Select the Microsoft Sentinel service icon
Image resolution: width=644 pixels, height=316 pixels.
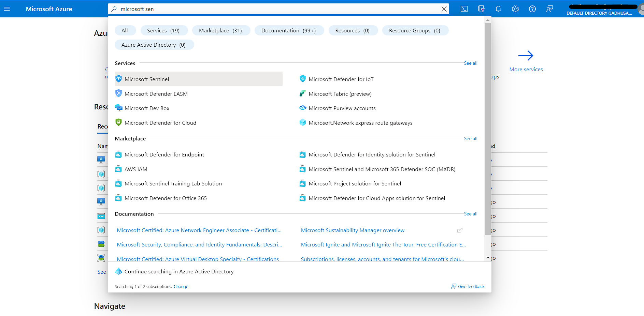(118, 79)
